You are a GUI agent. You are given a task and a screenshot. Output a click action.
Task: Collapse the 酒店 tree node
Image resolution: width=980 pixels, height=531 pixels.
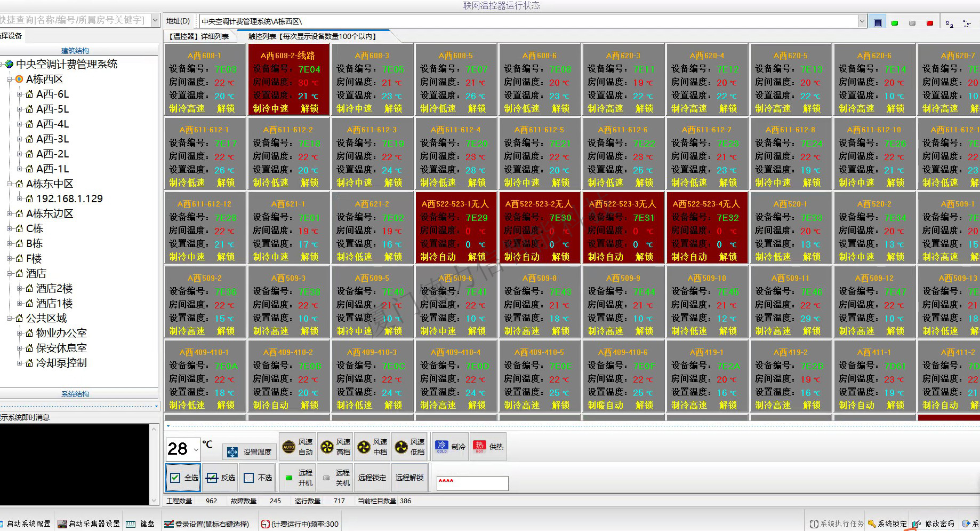pyautogui.click(x=9, y=273)
